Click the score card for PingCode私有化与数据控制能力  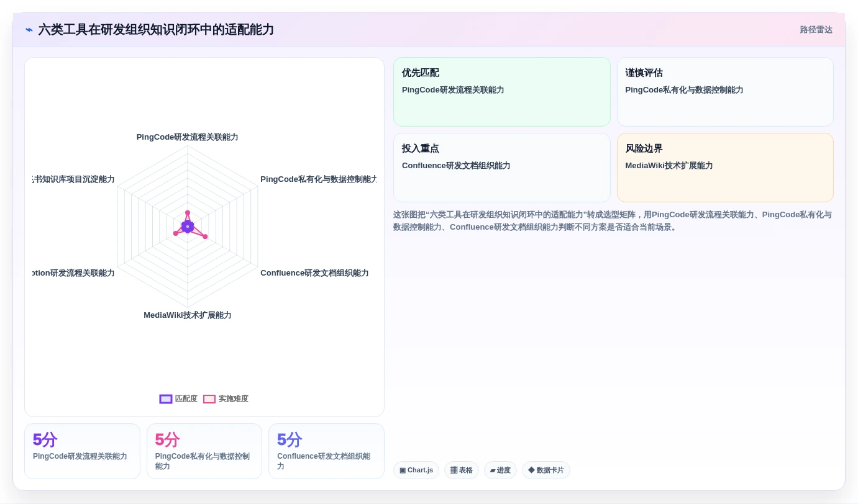(x=204, y=451)
